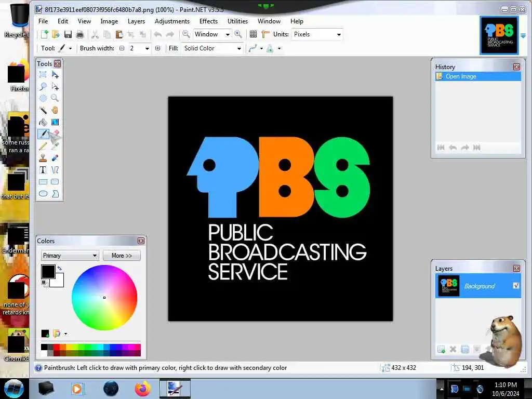Pick a hue on the color wheel

point(104,298)
